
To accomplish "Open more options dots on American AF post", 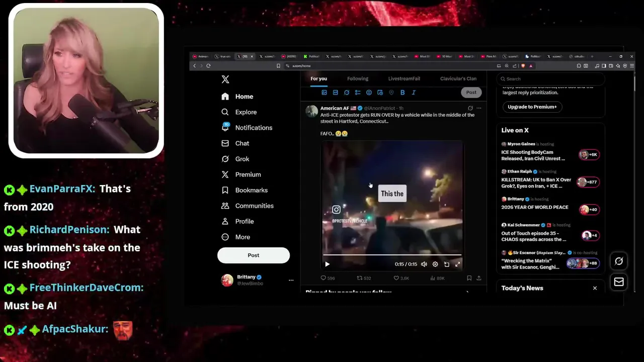I will [479, 108].
